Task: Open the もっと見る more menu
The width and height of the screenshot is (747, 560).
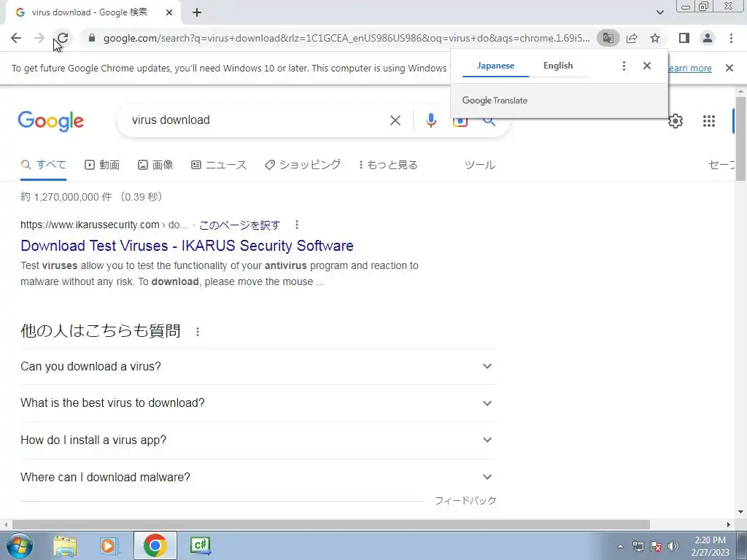Action: click(x=388, y=165)
